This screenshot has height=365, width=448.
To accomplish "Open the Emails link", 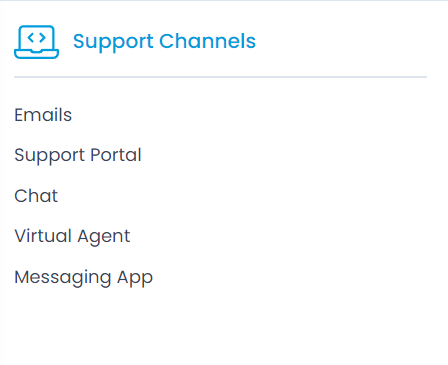I will [x=43, y=115].
